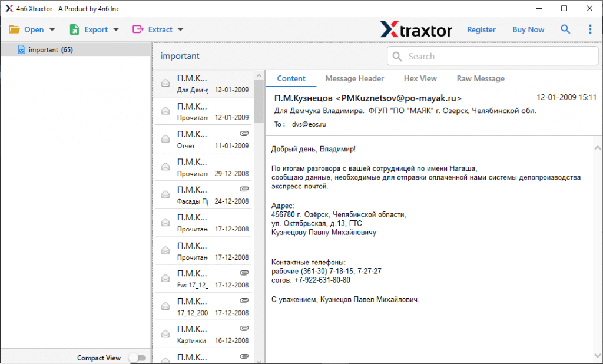This screenshot has height=364, width=603.
Task: Click the search box magnifier icon
Action: point(397,57)
